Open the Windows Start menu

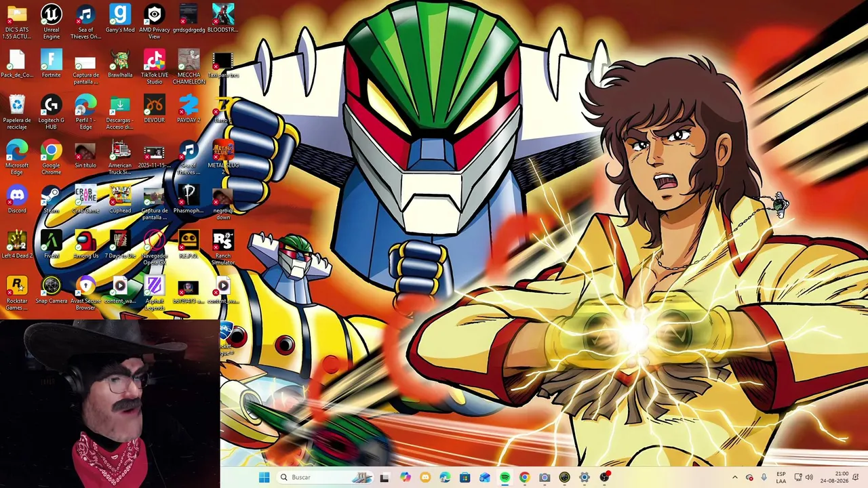point(264,477)
